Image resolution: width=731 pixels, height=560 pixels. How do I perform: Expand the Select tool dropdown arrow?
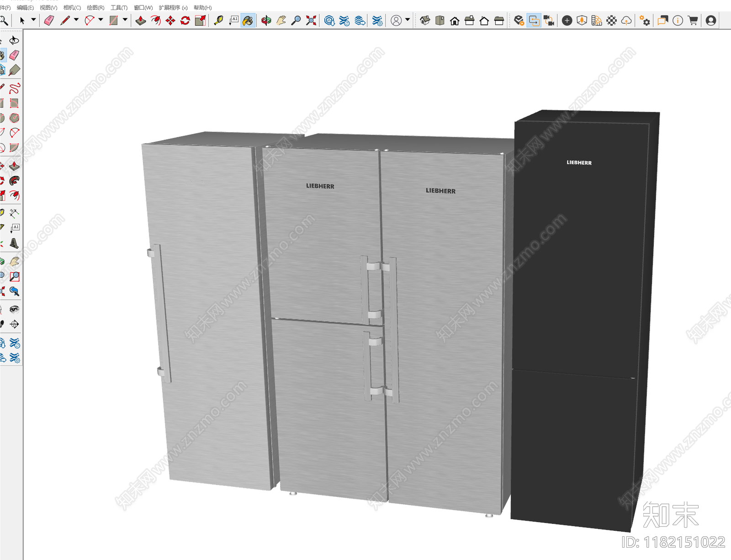[x=33, y=20]
